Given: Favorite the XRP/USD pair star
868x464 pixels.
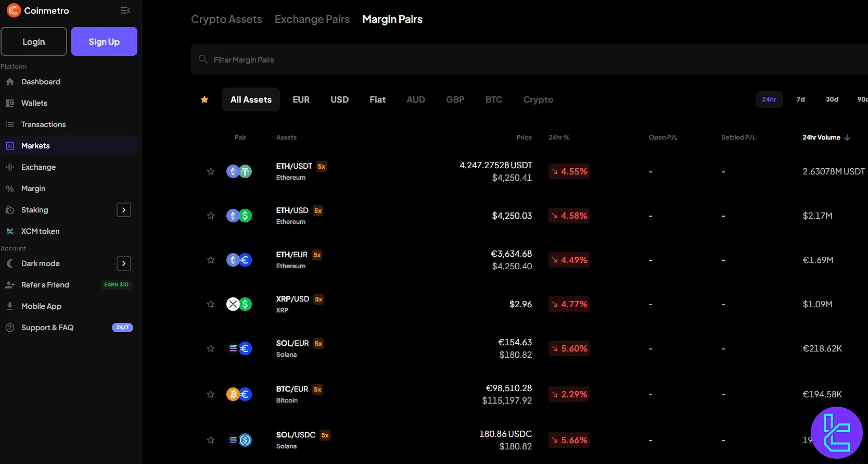Looking at the screenshot, I should [211, 304].
